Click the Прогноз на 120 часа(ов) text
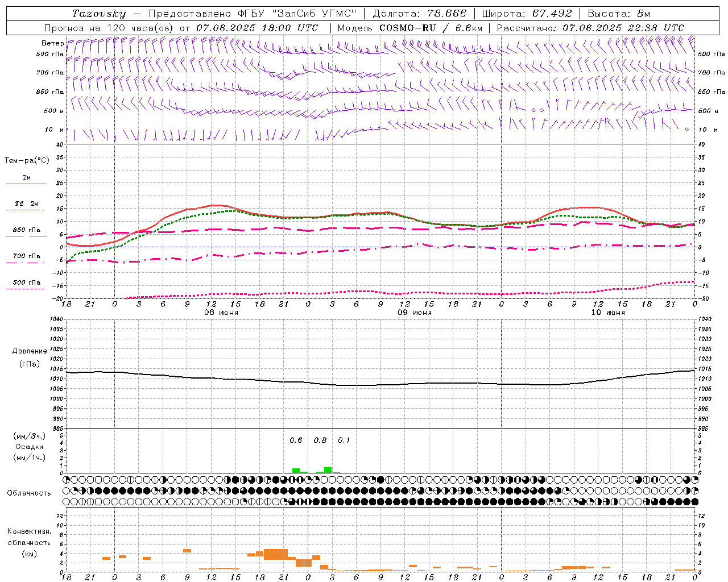 [109, 28]
